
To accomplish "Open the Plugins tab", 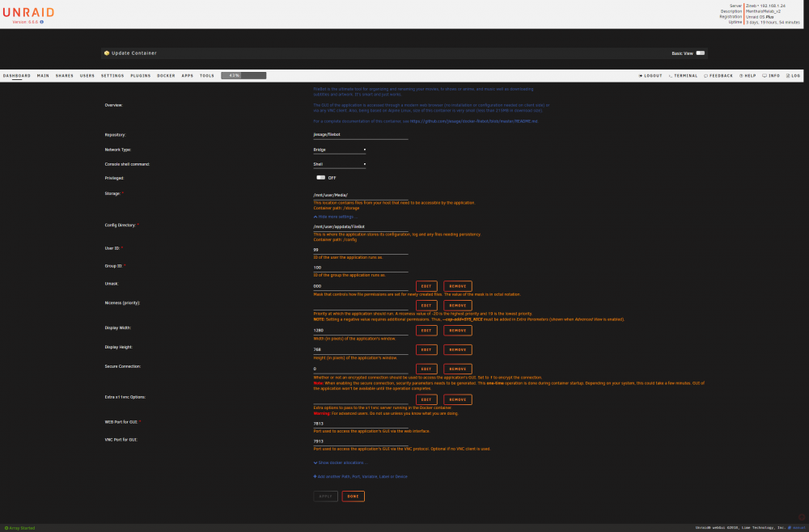I will tap(140, 76).
